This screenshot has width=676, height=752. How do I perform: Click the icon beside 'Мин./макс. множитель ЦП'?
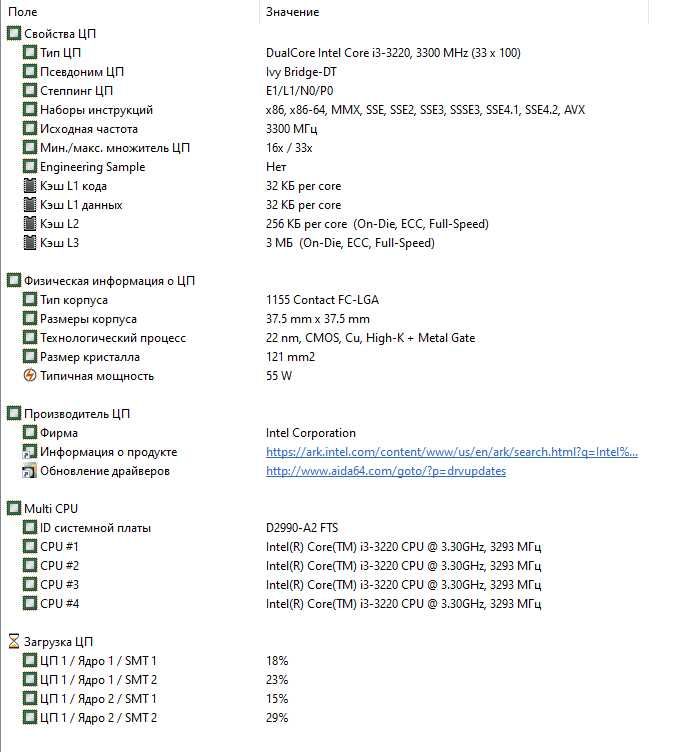pos(30,148)
